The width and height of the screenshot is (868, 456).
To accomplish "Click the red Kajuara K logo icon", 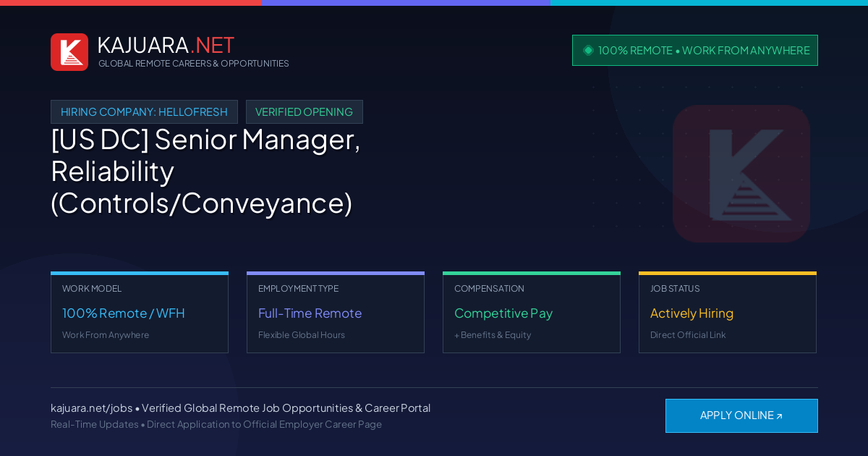I will click(x=69, y=52).
